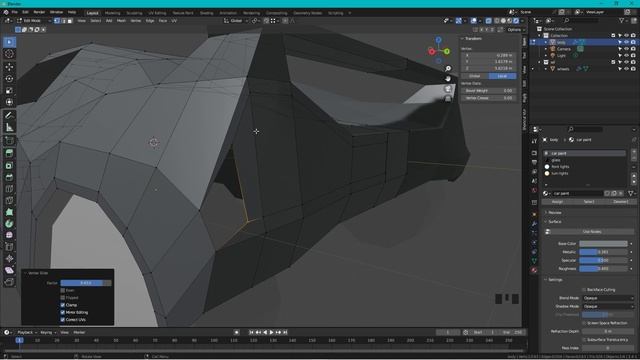Image resolution: width=640 pixels, height=360 pixels.
Task: Switch to face select mode
Action: click(x=70, y=20)
